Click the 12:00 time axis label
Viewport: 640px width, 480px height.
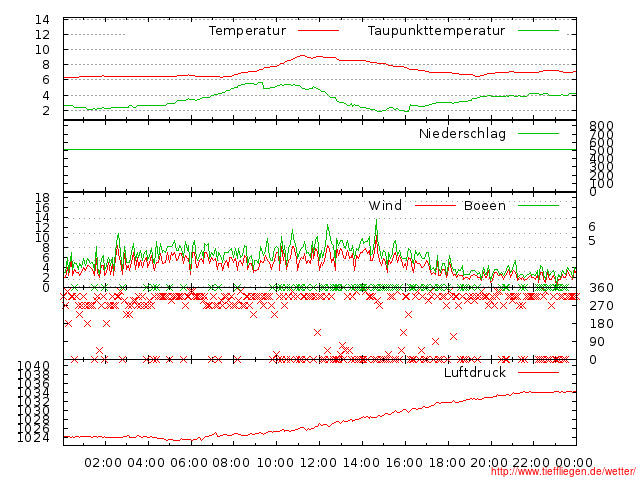coord(318,463)
